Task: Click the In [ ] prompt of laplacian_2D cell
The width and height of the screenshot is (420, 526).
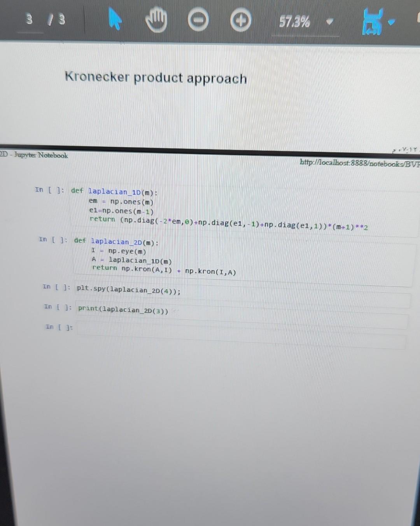Action: pyautogui.click(x=52, y=240)
